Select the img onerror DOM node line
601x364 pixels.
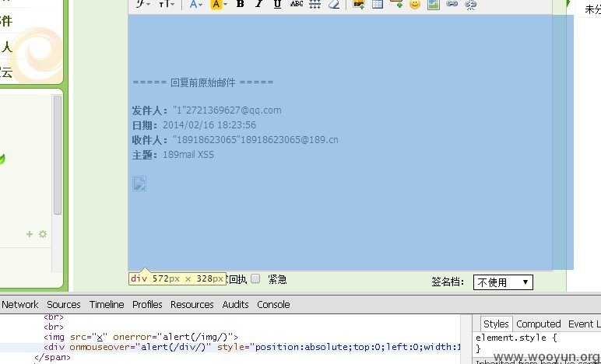(141, 338)
